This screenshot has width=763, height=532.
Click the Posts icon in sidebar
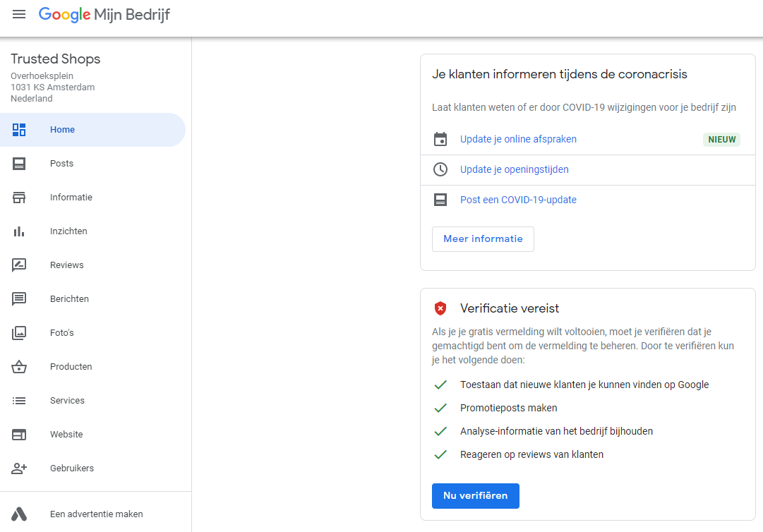[x=19, y=164]
